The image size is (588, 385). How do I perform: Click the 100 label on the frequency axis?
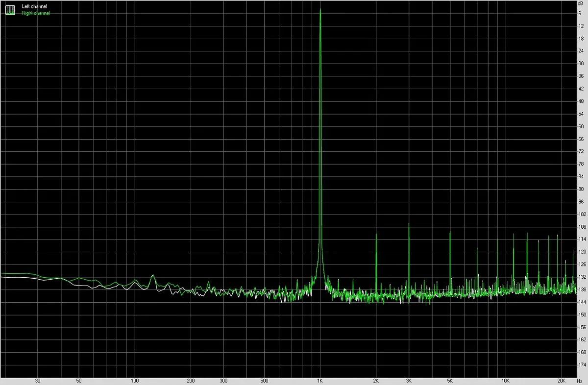[x=135, y=381]
